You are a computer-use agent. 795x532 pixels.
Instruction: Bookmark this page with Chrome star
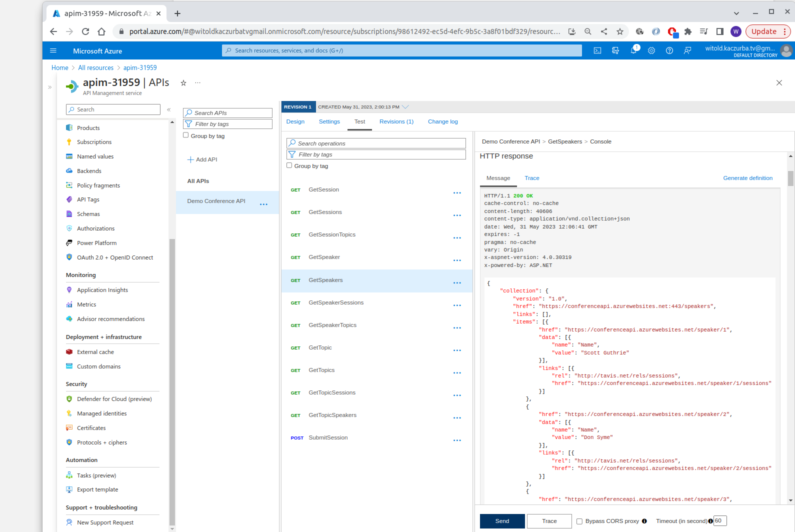[620, 31]
